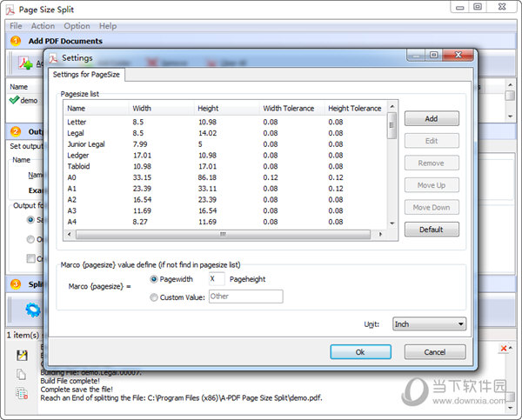This screenshot has height=420, width=522.
Task: Select the Legal pagesize row
Action: pyautogui.click(x=225, y=133)
